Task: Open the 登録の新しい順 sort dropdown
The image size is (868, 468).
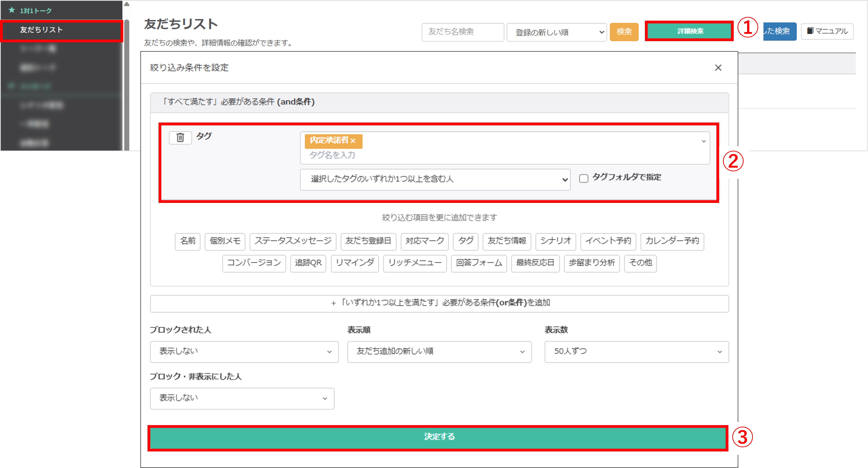Action: 556,32
